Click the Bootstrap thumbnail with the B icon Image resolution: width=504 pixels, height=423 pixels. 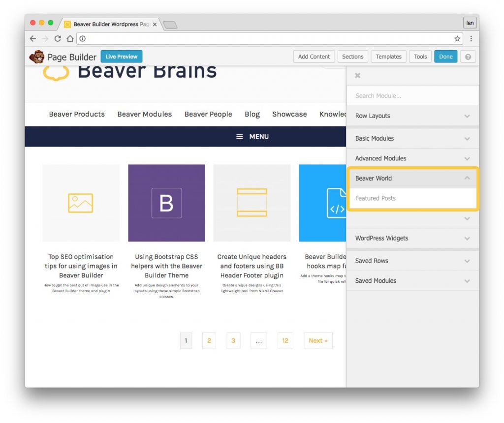point(166,203)
